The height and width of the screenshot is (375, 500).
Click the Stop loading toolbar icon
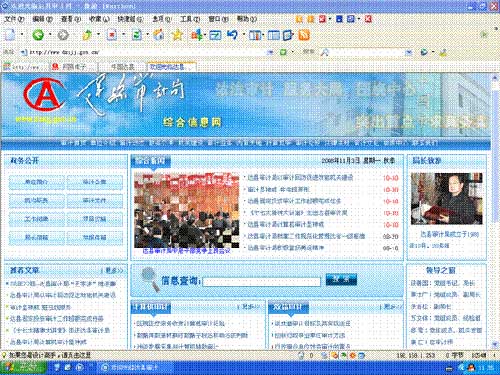112,35
